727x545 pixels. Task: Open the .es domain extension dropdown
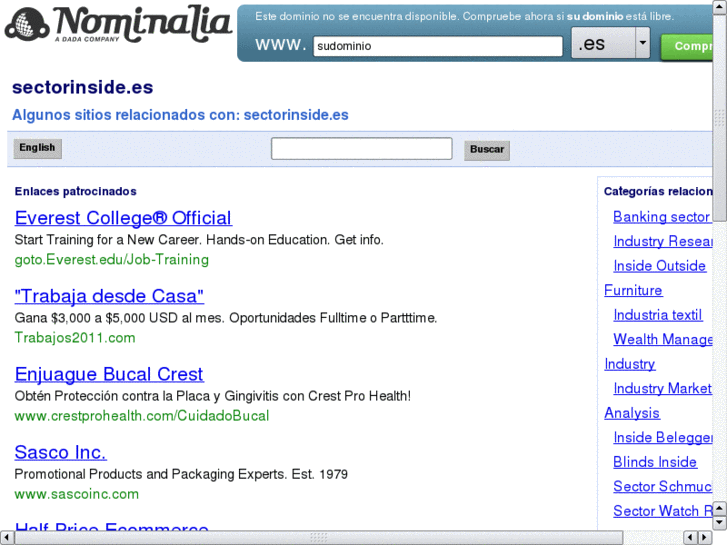coord(610,43)
